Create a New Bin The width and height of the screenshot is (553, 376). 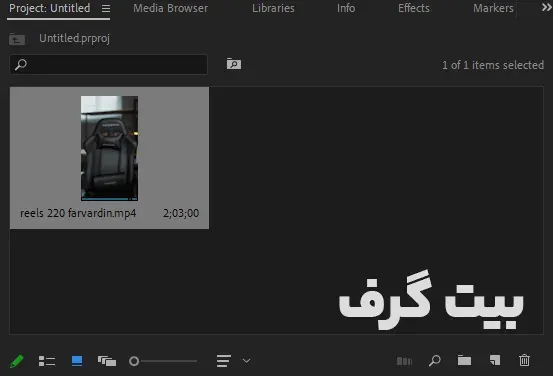click(464, 360)
